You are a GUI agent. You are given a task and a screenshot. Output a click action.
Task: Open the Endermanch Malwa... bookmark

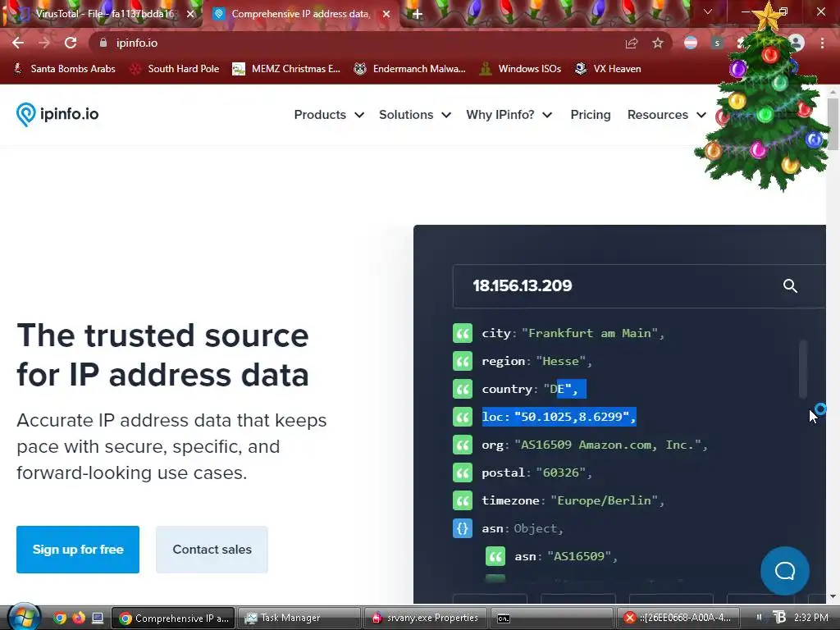(x=410, y=69)
